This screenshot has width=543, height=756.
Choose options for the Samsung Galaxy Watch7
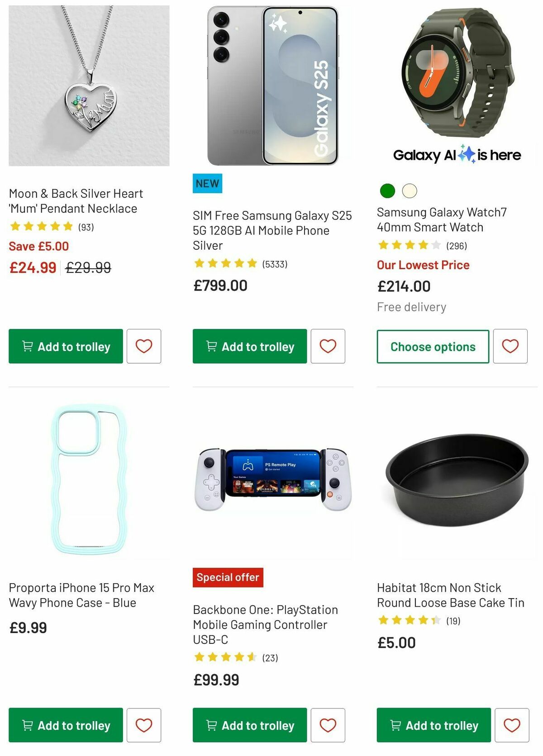click(x=433, y=346)
